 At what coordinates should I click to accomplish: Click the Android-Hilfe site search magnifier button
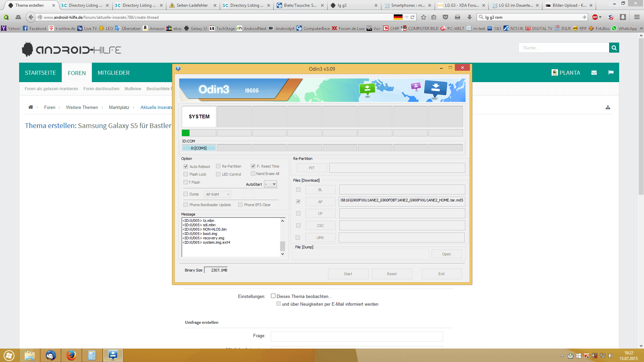(x=614, y=48)
